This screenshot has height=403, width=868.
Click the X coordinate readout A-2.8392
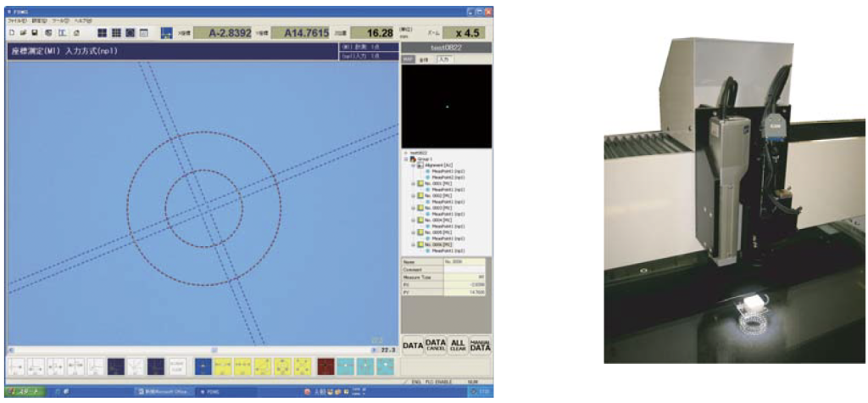click(222, 33)
